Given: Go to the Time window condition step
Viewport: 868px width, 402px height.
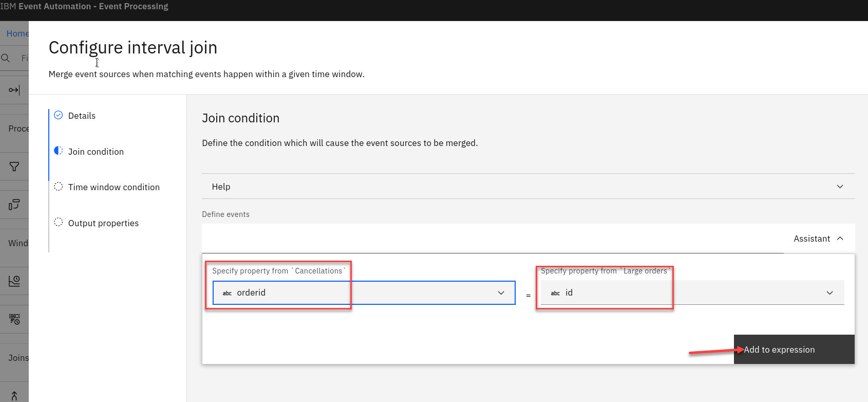Looking at the screenshot, I should pyautogui.click(x=114, y=187).
